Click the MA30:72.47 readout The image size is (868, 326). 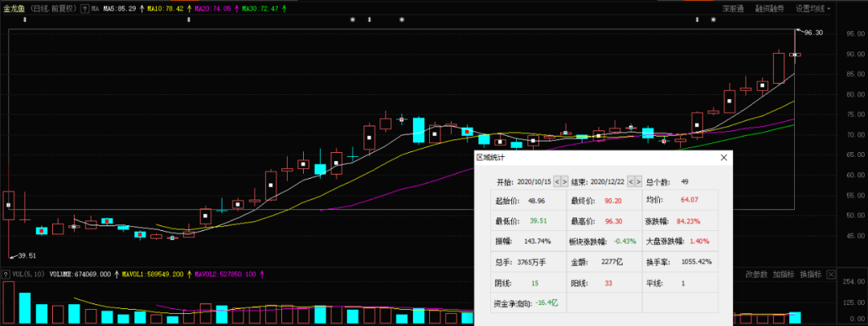pos(260,9)
